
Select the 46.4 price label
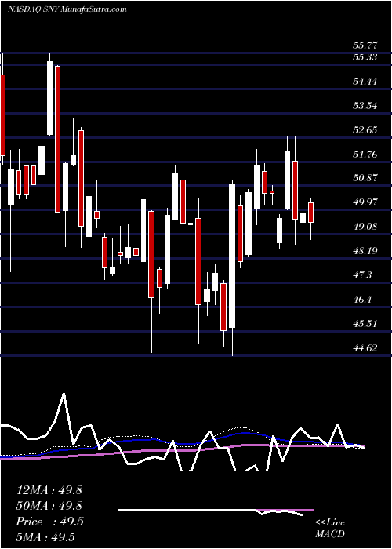[x=362, y=300]
